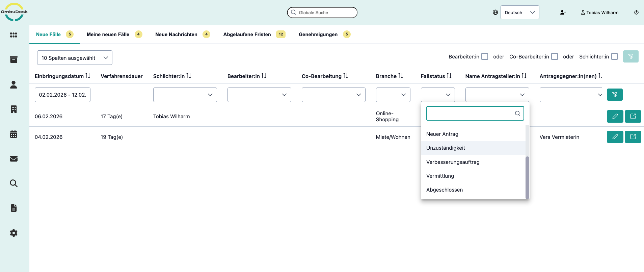Clear column filters with green filter button
The width and height of the screenshot is (644, 272).
click(x=614, y=95)
